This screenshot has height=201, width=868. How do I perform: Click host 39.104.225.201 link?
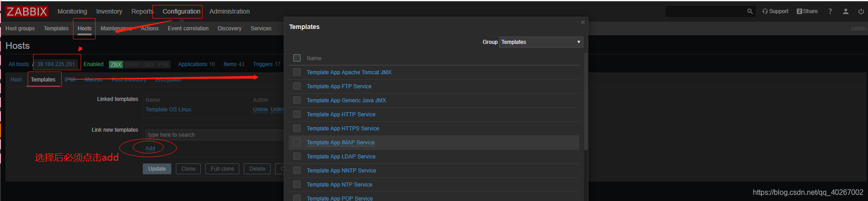(56, 64)
